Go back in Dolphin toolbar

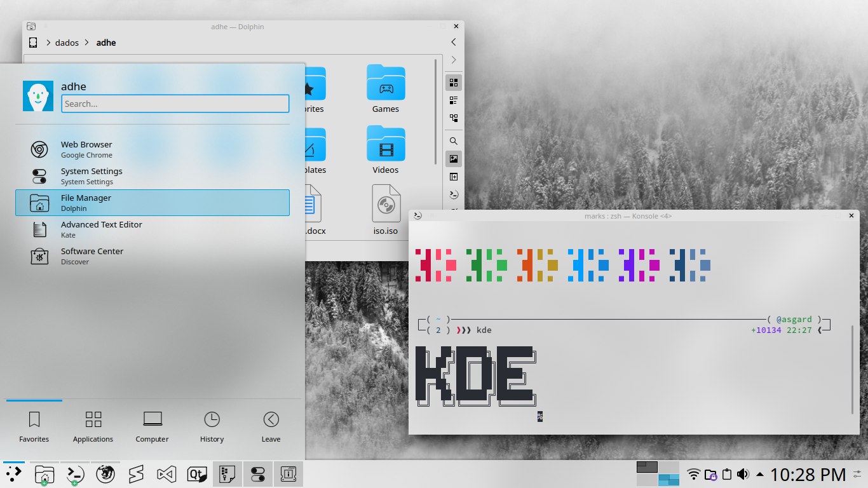point(454,42)
